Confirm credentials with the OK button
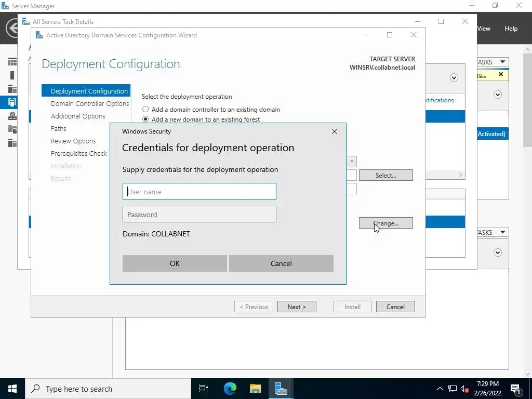Image resolution: width=532 pixels, height=399 pixels. click(x=175, y=263)
